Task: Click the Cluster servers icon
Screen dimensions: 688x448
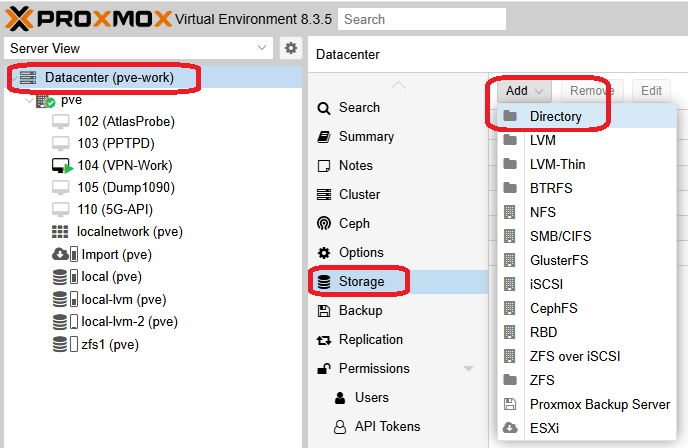Action: (x=324, y=194)
